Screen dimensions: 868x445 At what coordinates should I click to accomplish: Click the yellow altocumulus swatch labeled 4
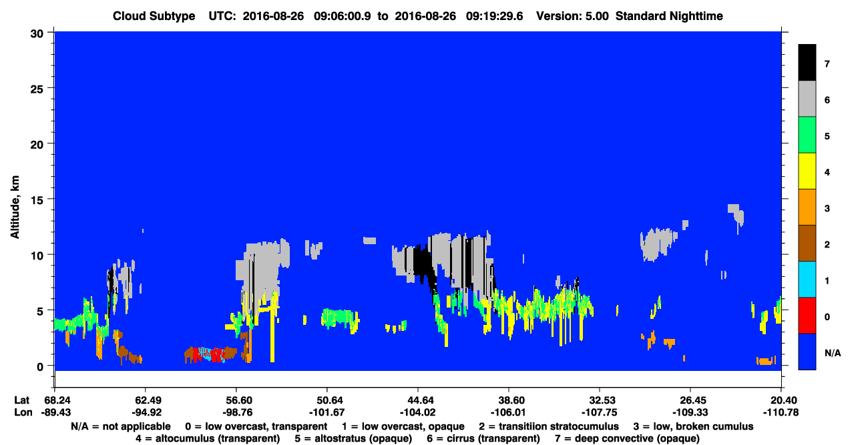coord(807,171)
